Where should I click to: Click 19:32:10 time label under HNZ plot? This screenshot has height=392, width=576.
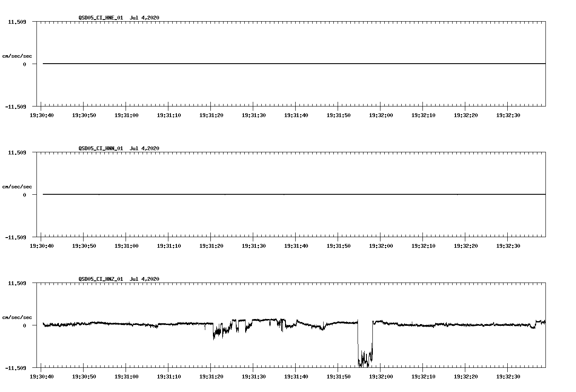pyautogui.click(x=423, y=377)
